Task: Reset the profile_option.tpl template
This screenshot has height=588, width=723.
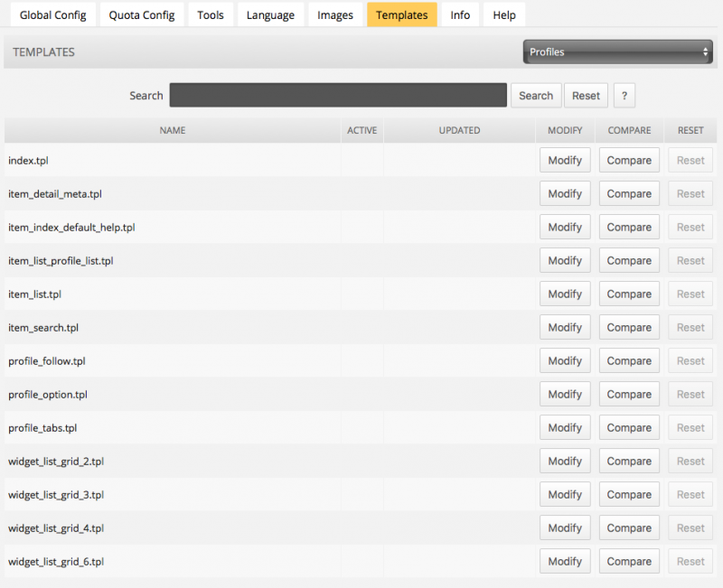Action: (690, 394)
